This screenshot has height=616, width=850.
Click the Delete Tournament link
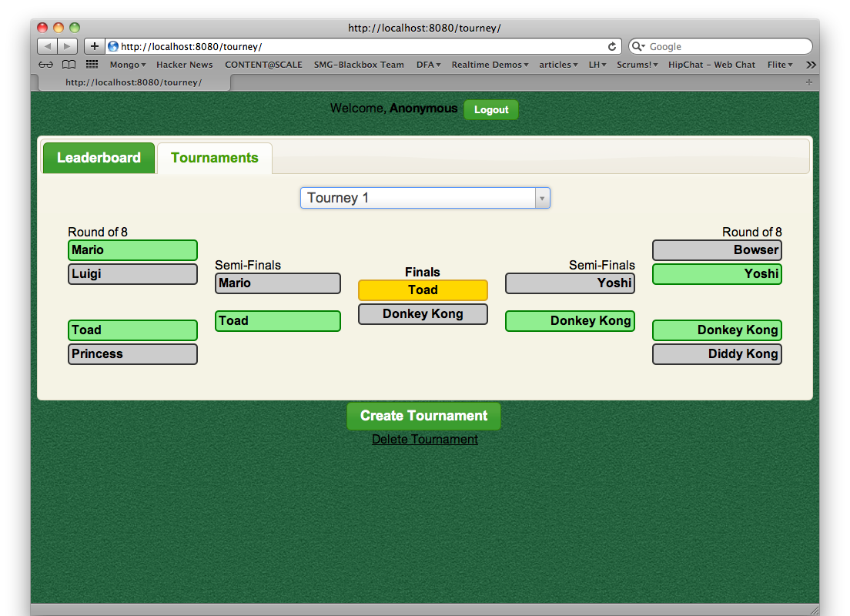click(425, 439)
